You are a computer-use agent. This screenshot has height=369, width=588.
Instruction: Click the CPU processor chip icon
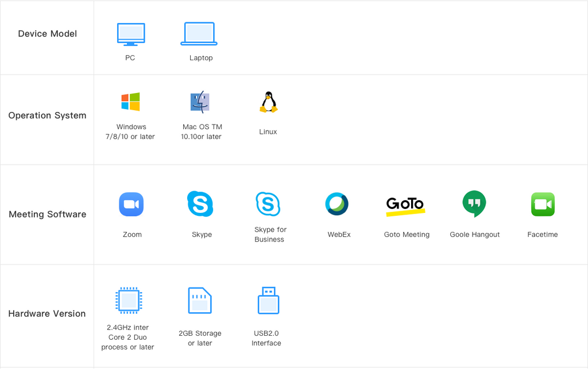click(x=129, y=301)
